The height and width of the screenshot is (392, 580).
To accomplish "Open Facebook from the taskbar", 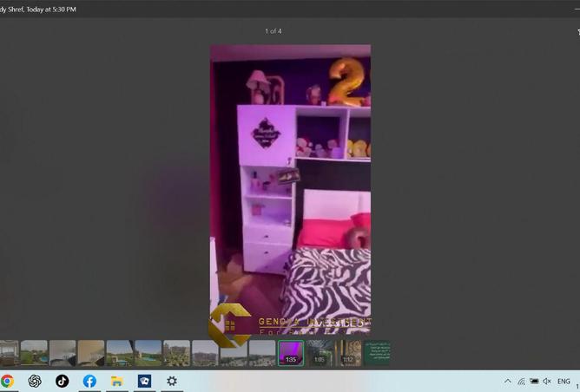I will (89, 381).
